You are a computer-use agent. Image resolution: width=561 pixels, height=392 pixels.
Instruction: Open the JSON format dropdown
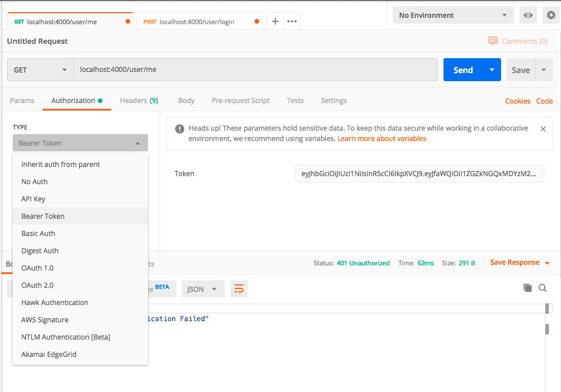tap(203, 289)
